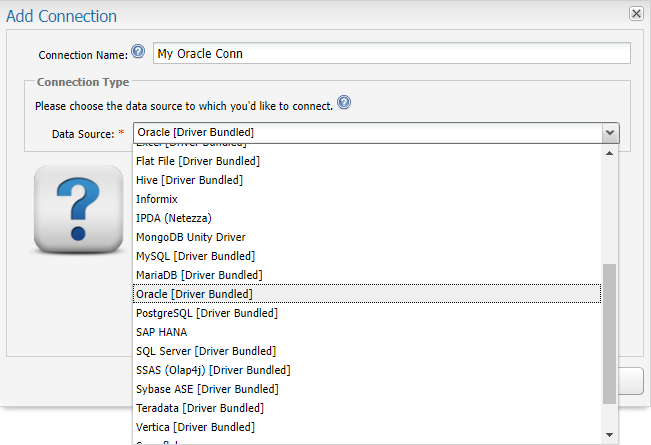Click help icon beside data source prompt
This screenshot has height=445, width=651.
pos(344,103)
